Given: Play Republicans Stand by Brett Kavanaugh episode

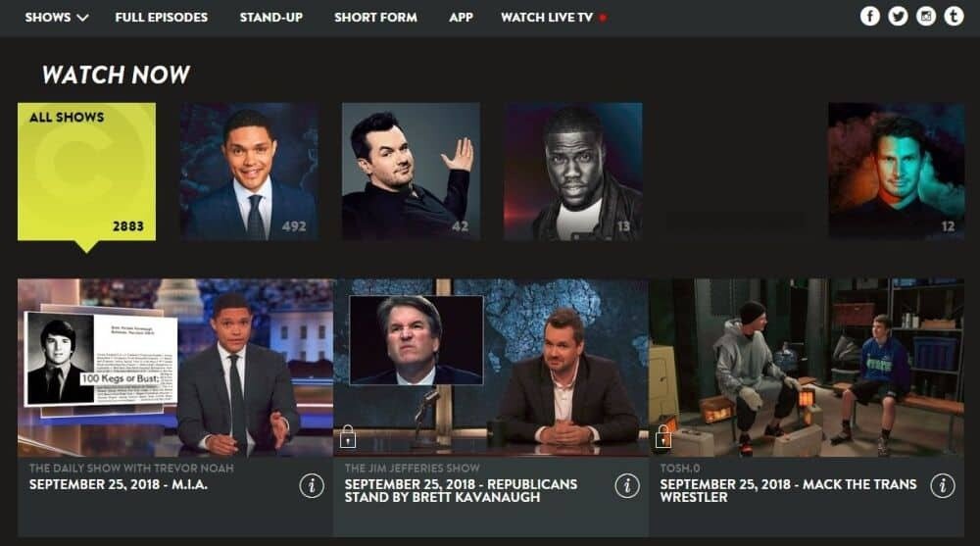Looking at the screenshot, I should coord(491,368).
